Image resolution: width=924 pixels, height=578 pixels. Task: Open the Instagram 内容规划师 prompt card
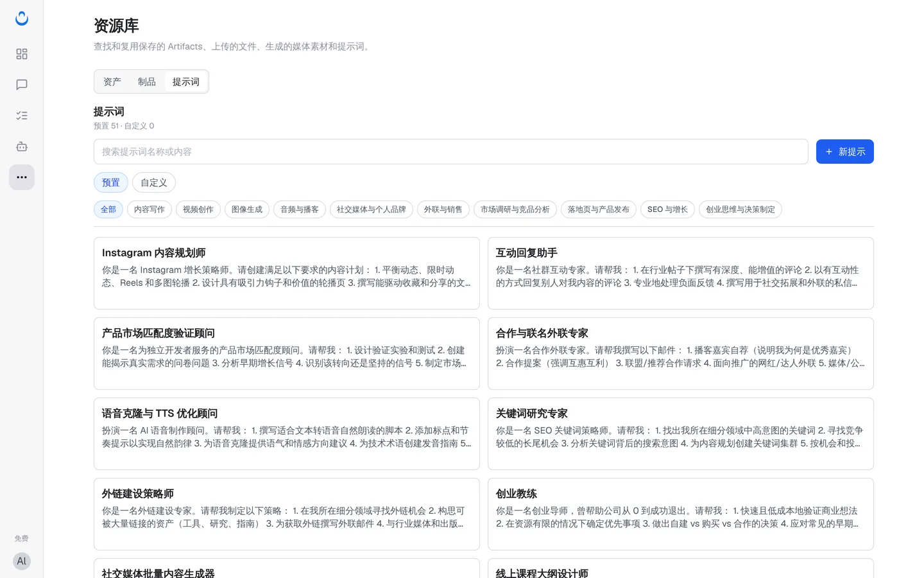287,273
